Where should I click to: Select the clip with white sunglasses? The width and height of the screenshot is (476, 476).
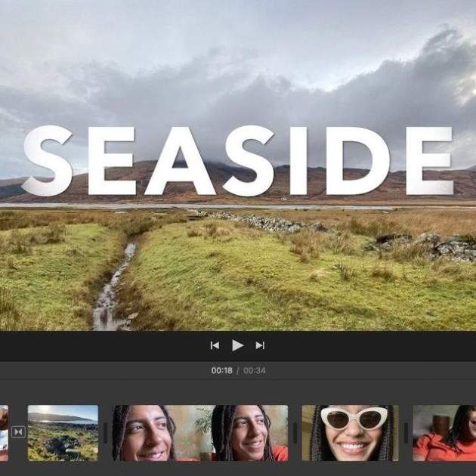pos(350,433)
